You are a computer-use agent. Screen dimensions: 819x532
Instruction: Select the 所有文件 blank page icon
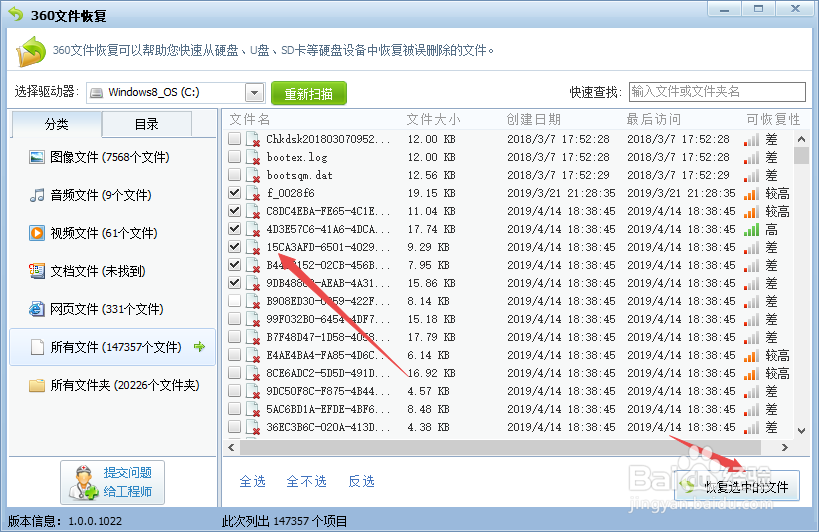37,347
